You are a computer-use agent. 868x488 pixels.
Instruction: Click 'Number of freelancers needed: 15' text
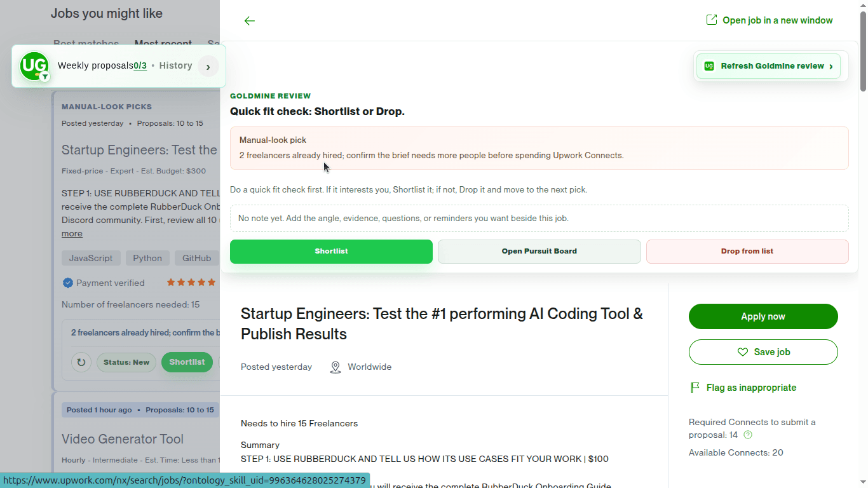pyautogui.click(x=131, y=304)
